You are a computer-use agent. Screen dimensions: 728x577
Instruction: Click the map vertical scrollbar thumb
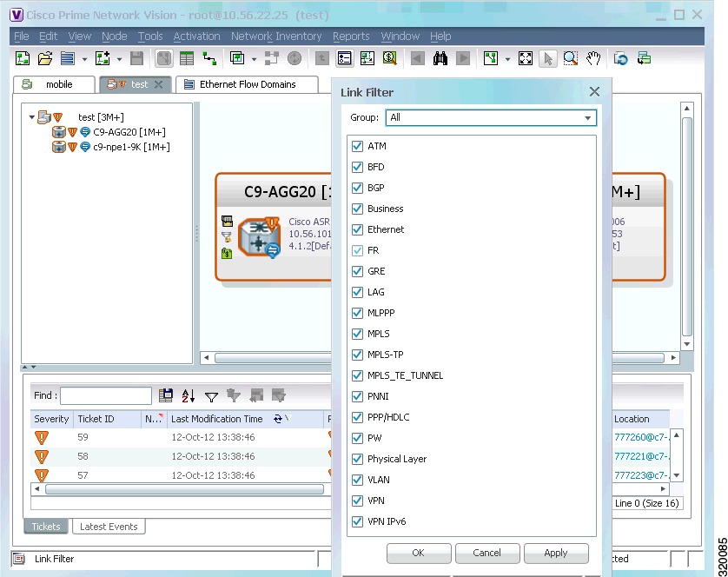pyautogui.click(x=687, y=226)
